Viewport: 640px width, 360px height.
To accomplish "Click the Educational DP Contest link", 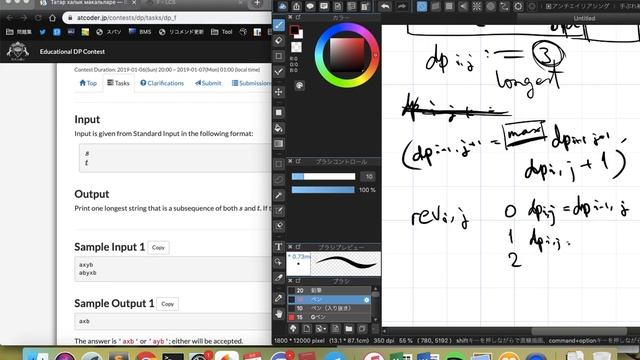I will pyautogui.click(x=72, y=51).
